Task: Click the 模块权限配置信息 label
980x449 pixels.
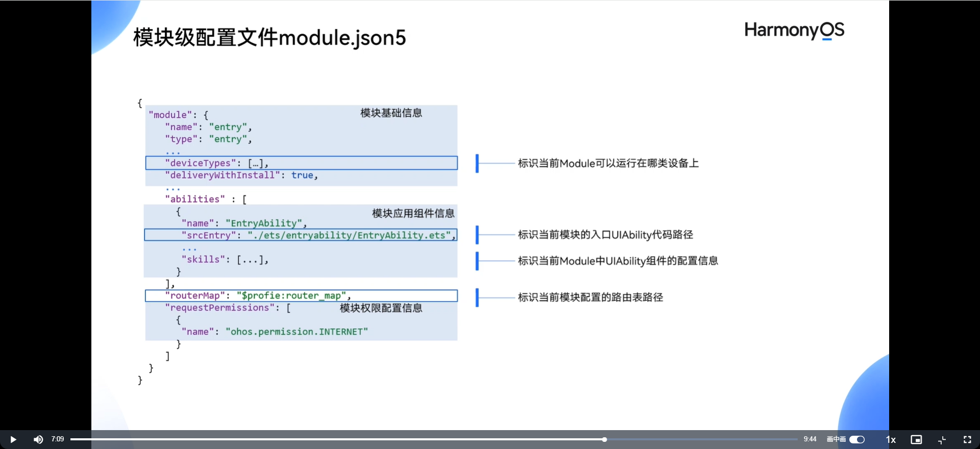Action: (381, 308)
